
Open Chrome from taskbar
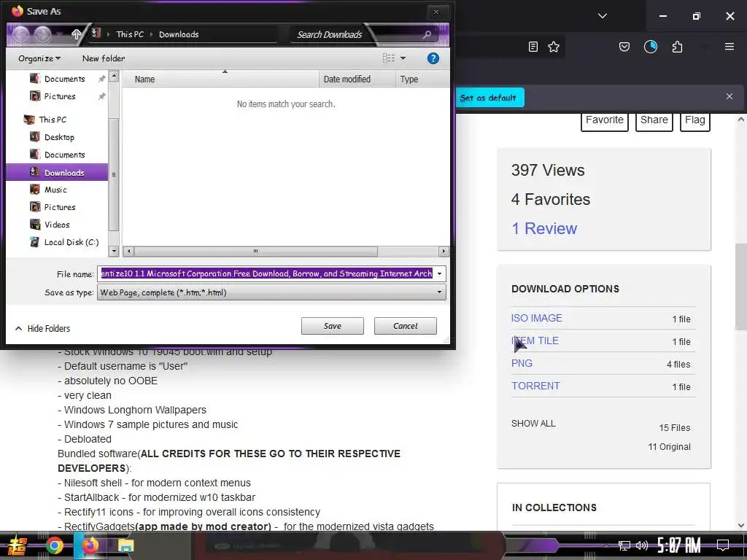click(x=54, y=545)
